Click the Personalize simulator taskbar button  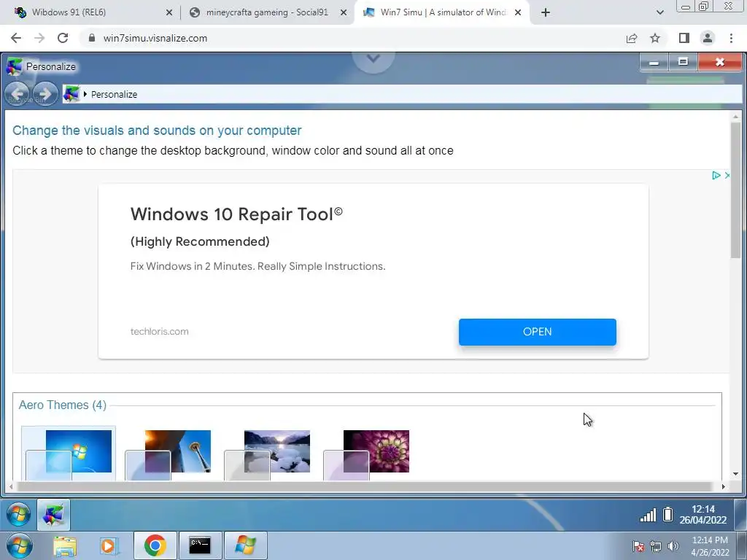click(x=53, y=515)
